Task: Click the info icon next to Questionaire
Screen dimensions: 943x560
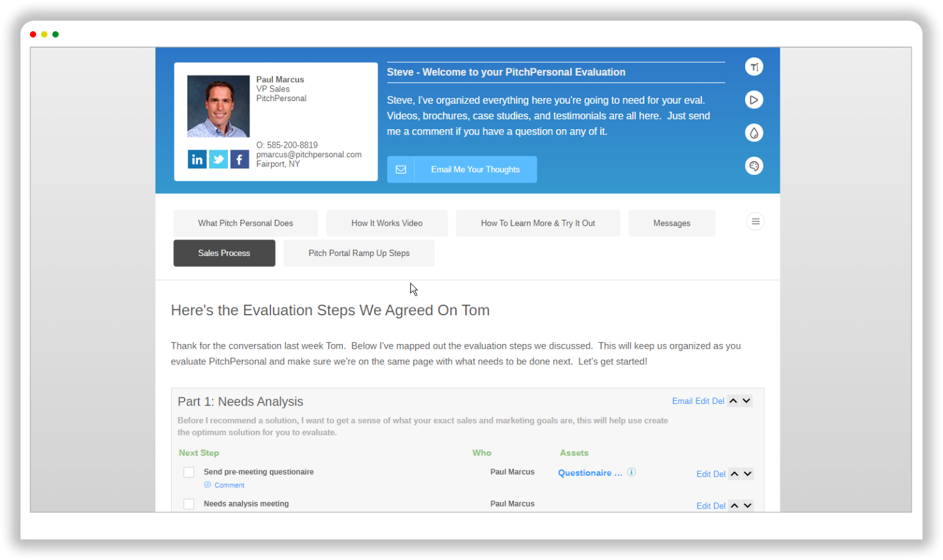Action: tap(631, 472)
